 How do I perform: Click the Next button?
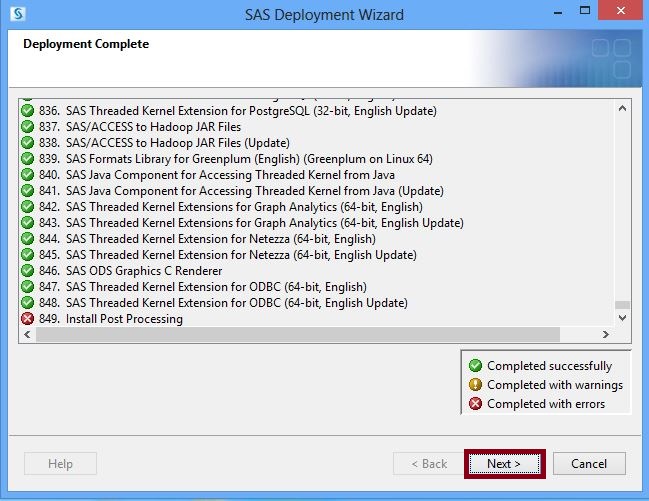pyautogui.click(x=505, y=464)
